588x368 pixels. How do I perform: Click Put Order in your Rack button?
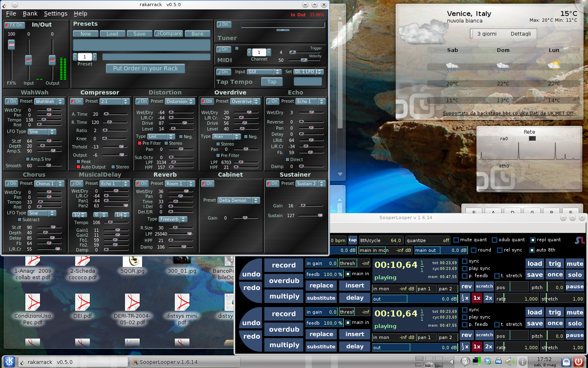coord(145,68)
